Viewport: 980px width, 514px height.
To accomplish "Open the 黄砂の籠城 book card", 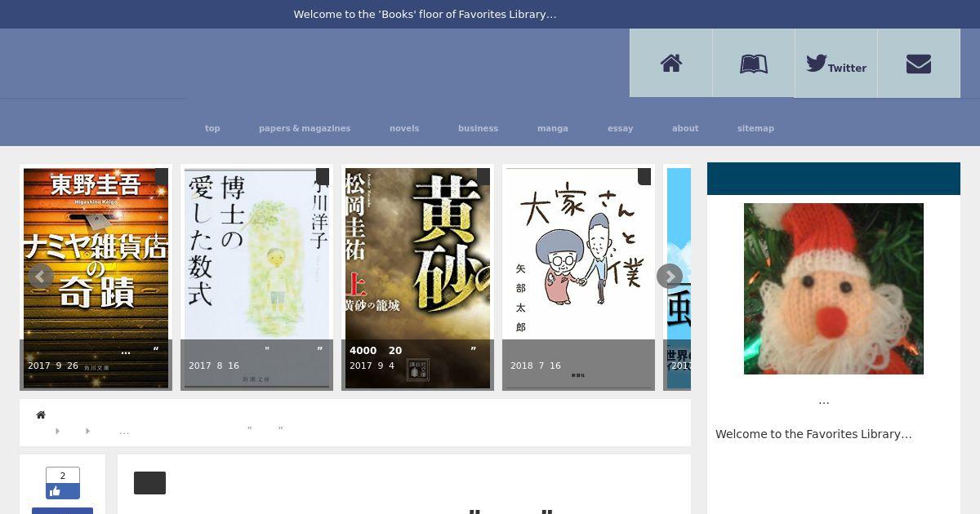I will click(417, 277).
